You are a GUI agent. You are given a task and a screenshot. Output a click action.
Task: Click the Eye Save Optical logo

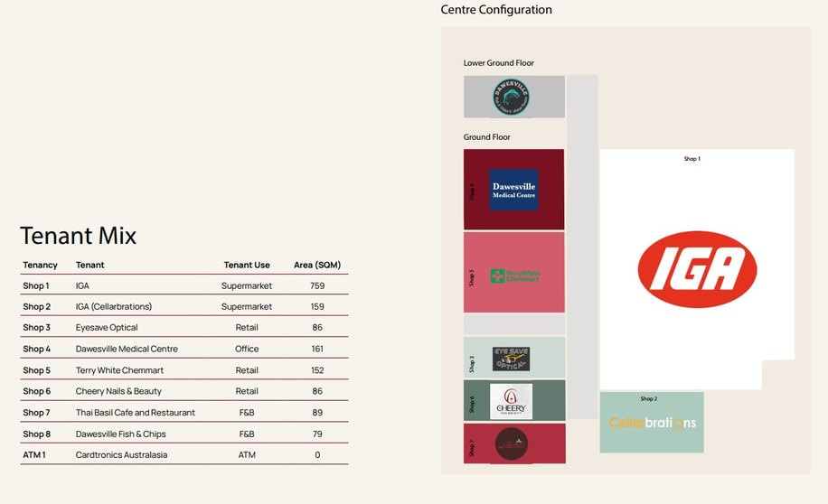(x=511, y=359)
